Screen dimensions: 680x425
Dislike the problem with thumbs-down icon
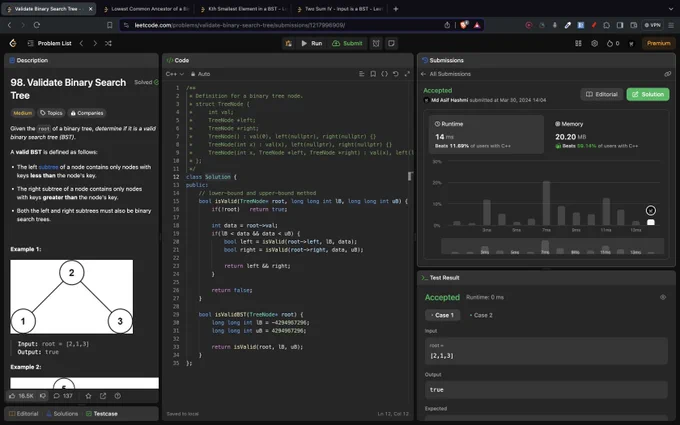click(x=43, y=396)
